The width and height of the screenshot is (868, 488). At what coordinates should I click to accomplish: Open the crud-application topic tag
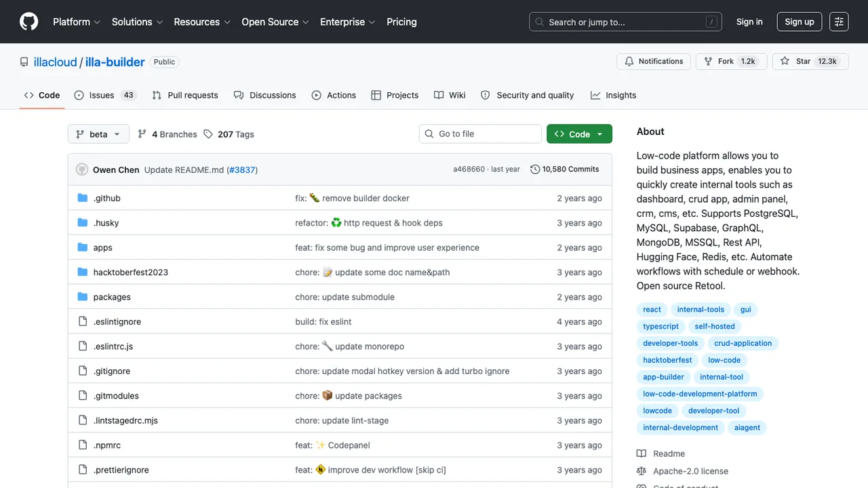pos(743,344)
